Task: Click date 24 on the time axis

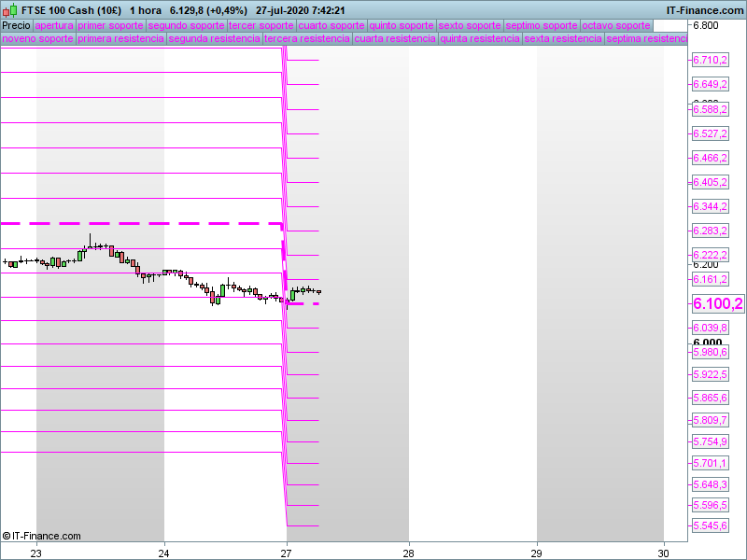Action: 164,553
